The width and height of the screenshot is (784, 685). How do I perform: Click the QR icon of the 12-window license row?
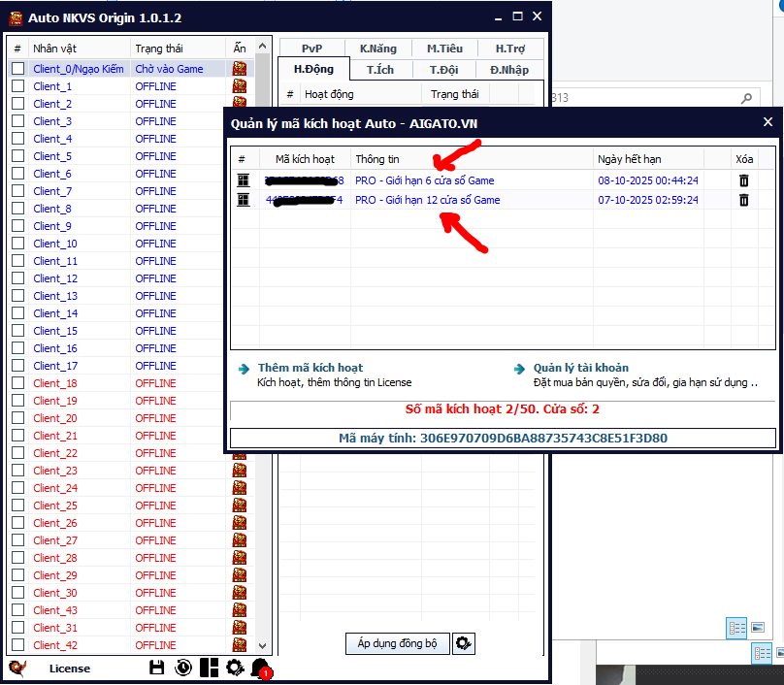(244, 200)
